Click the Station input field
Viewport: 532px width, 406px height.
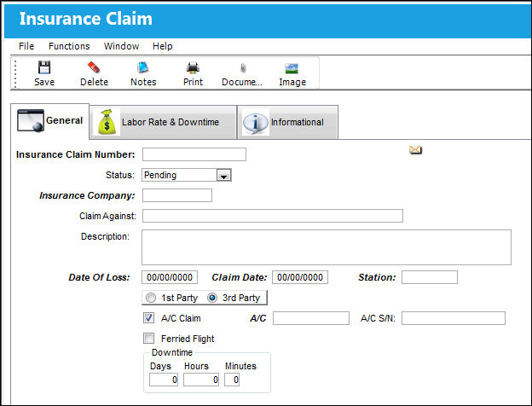(430, 277)
